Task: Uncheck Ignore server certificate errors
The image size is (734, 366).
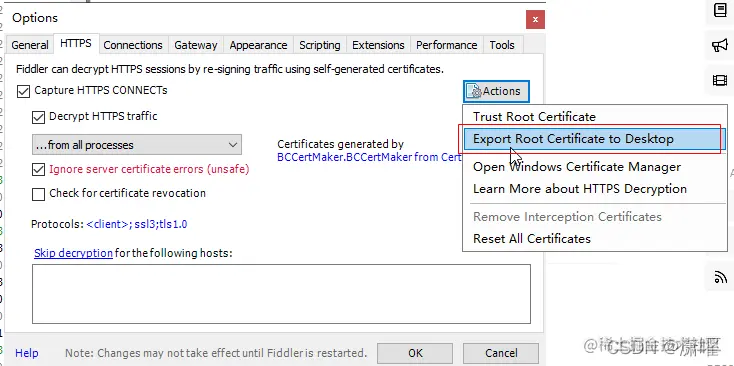Action: click(x=38, y=169)
